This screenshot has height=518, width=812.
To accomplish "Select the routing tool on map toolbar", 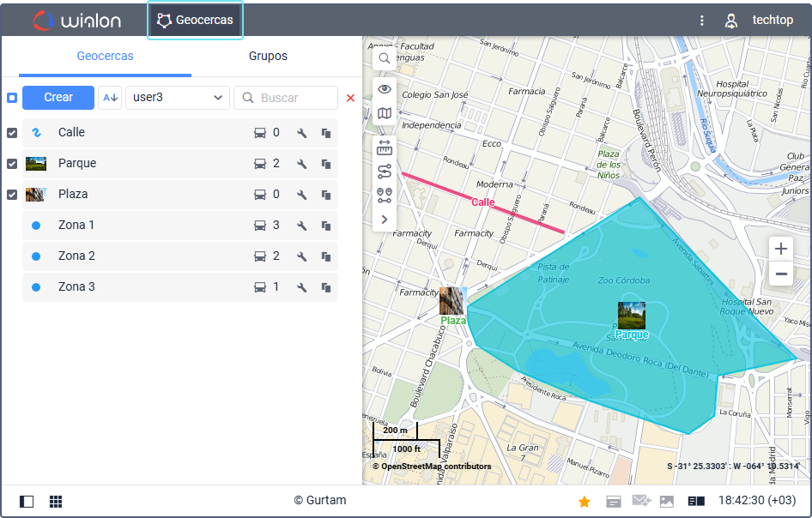I will click(x=385, y=172).
